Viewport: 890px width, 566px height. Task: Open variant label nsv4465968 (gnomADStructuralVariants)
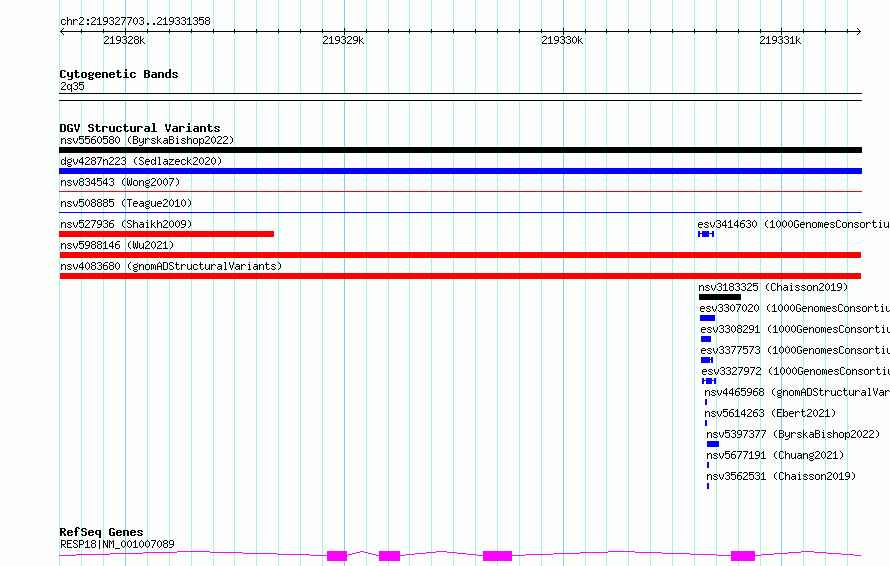tap(797, 392)
